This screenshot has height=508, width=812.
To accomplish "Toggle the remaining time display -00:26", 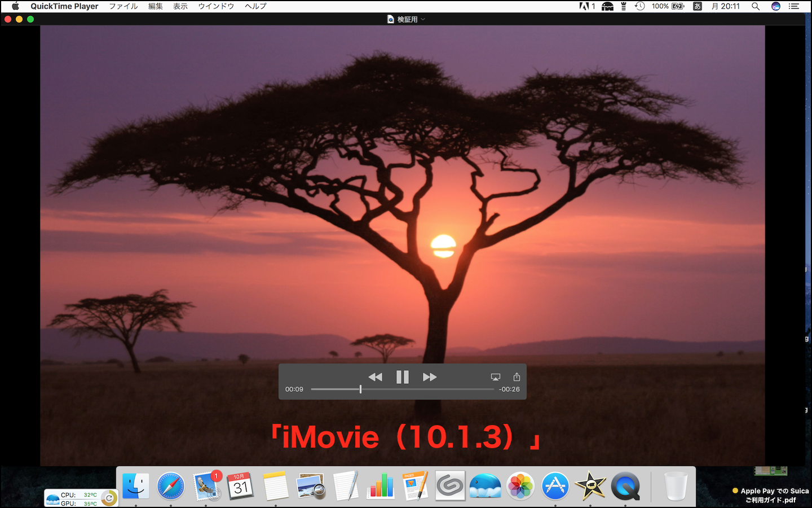I will pos(509,389).
